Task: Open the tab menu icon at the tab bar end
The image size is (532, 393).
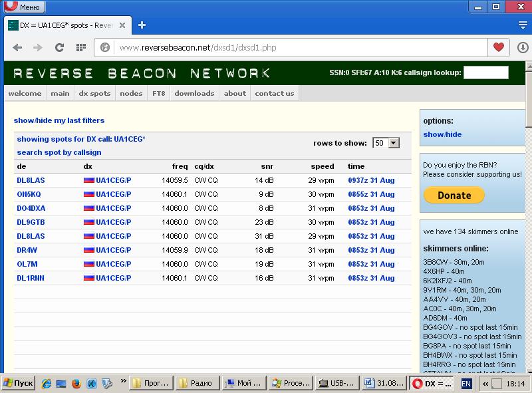Action: tap(523, 25)
